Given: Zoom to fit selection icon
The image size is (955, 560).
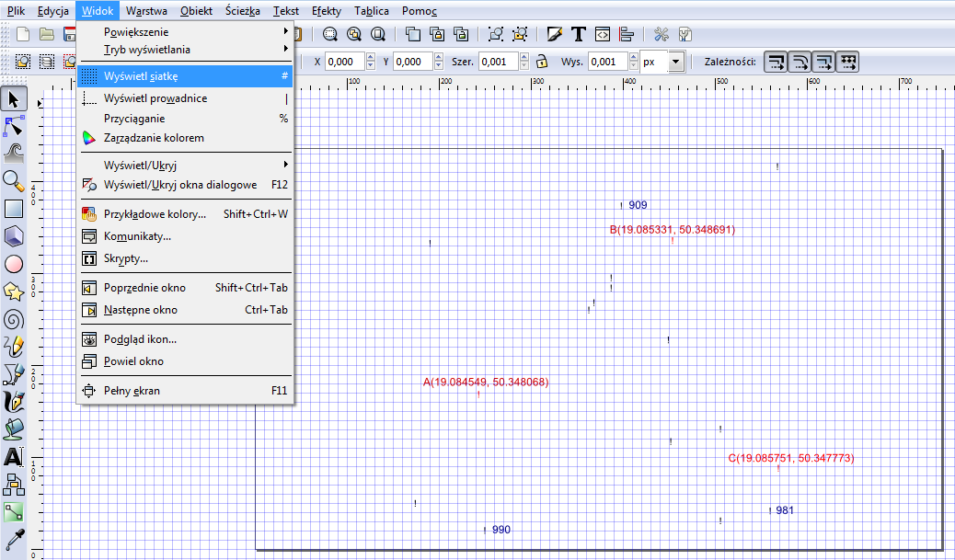Looking at the screenshot, I should pyautogui.click(x=330, y=34).
